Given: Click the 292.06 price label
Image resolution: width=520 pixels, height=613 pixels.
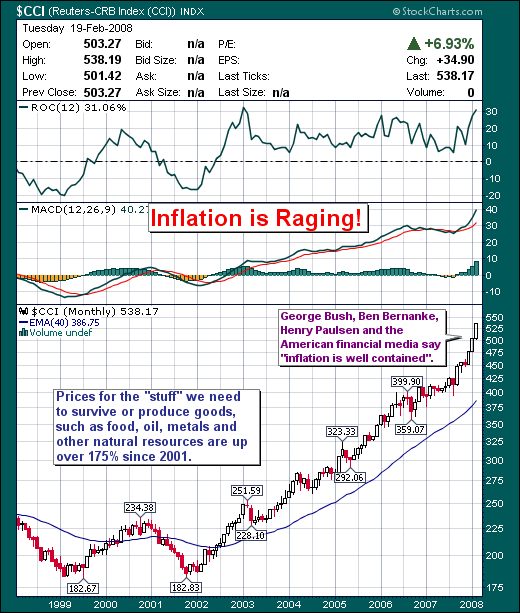Looking at the screenshot, I should click(350, 477).
